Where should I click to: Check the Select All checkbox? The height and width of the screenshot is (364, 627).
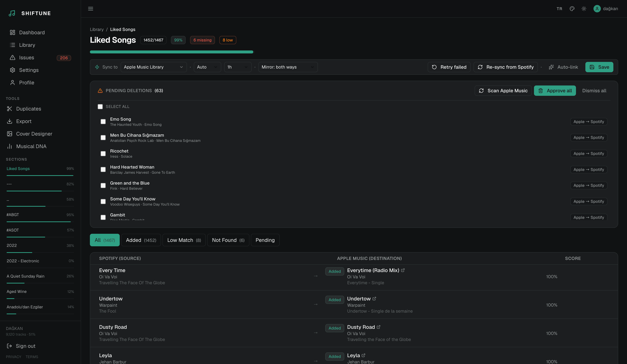coord(100,106)
